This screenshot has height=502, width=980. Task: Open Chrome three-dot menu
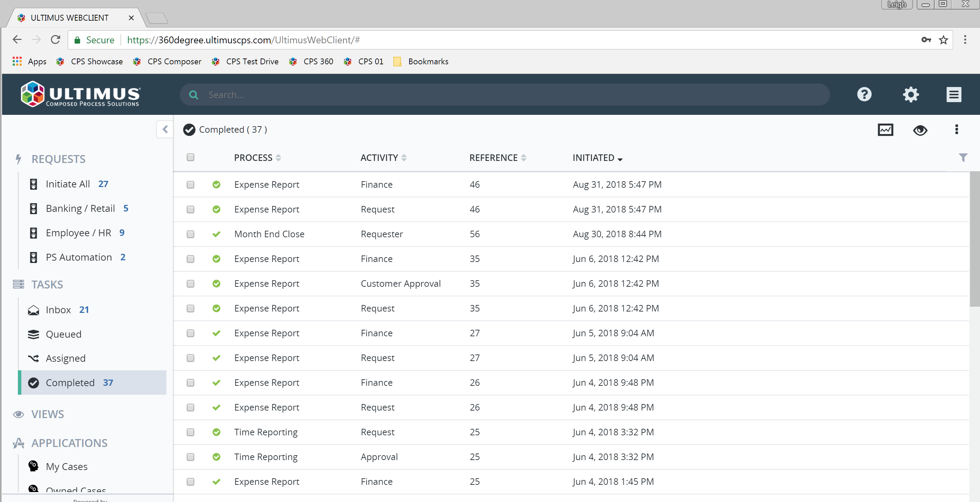(965, 40)
